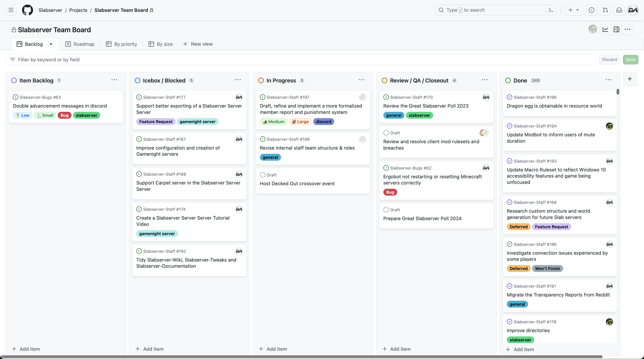Focus the Filter by keyword field
This screenshot has width=644, height=359.
tap(300, 59)
